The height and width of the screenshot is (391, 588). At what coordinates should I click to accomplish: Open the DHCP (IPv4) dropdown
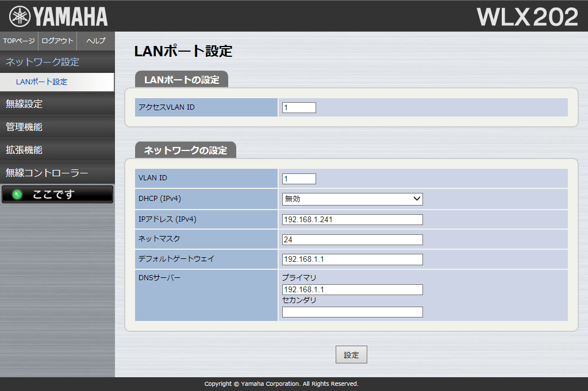click(352, 199)
